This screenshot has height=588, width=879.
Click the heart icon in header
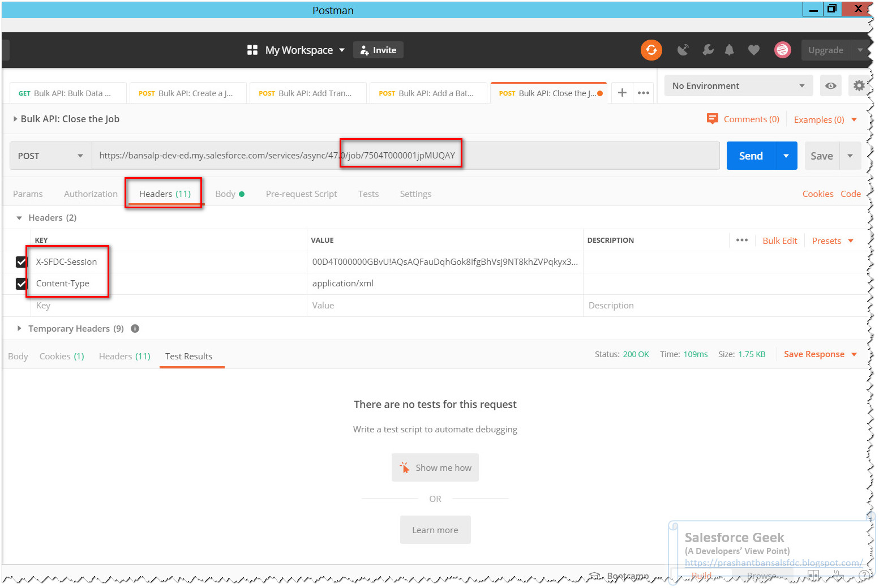pos(753,50)
